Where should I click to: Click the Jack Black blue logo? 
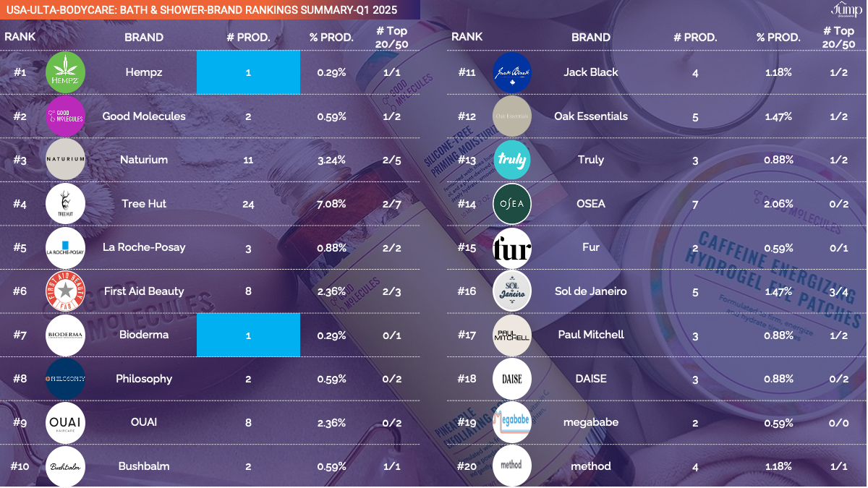(511, 72)
